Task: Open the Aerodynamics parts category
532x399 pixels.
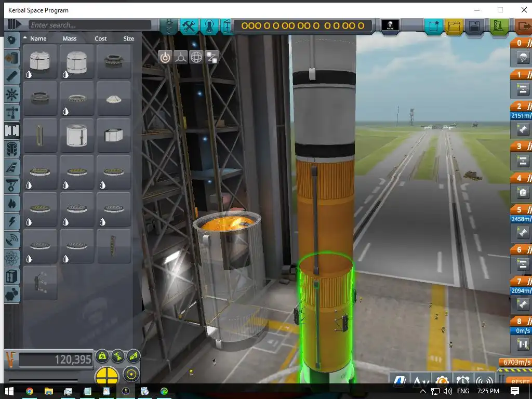Action: click(12, 167)
